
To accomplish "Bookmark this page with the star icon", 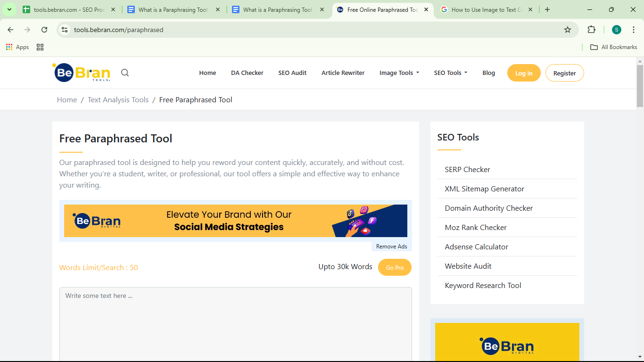I will point(568,30).
